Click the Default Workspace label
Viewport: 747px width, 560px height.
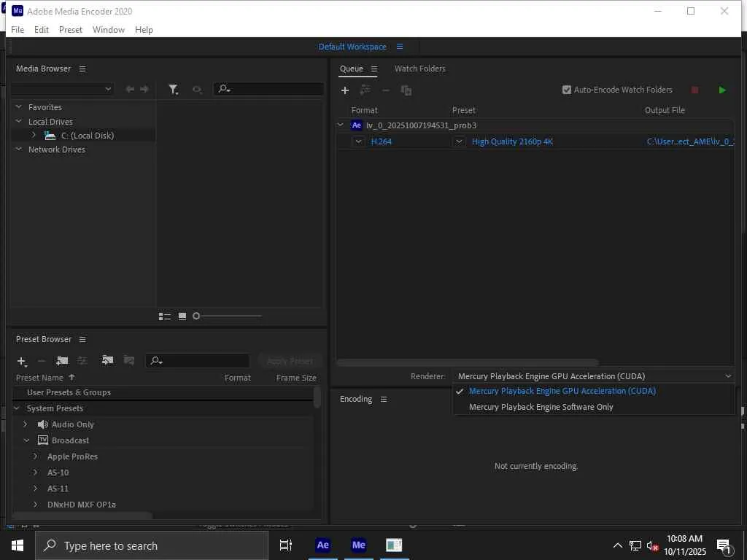pyautogui.click(x=352, y=47)
